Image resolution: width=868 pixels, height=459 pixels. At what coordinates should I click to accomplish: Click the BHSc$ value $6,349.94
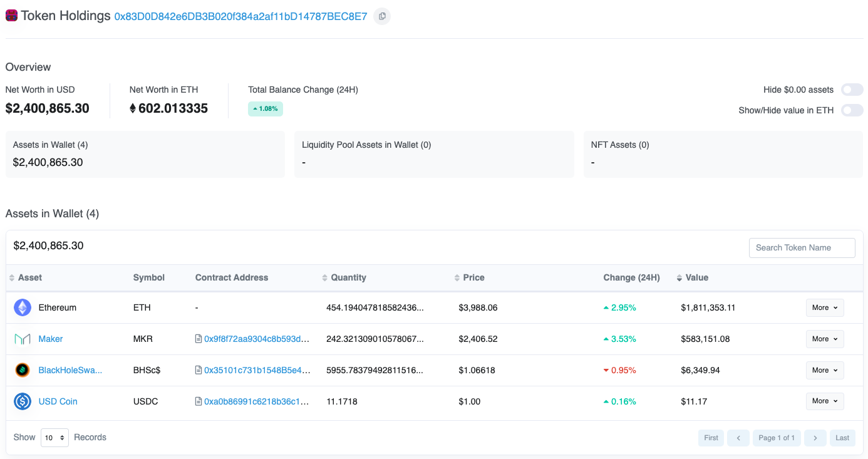tap(700, 370)
